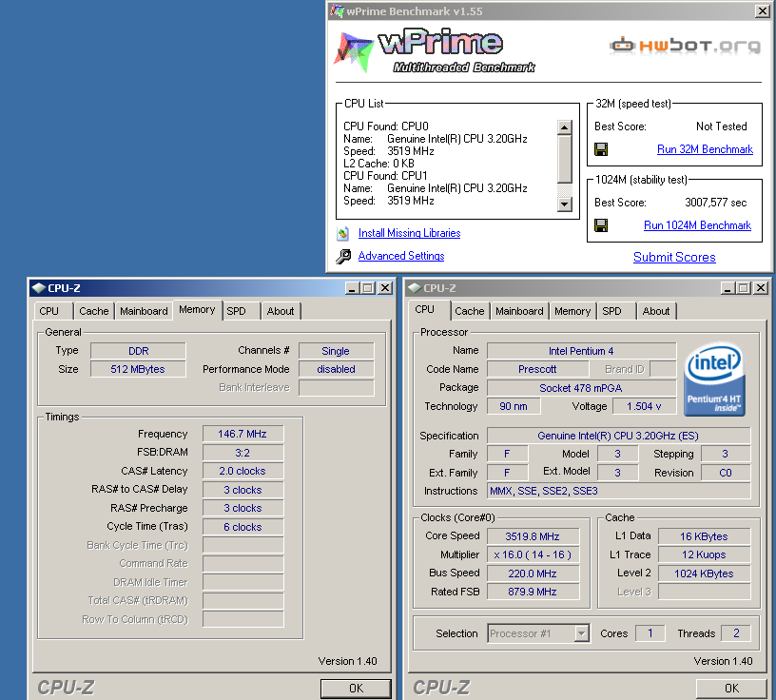Click the L1 Data 16 KBytes value

[x=705, y=536]
